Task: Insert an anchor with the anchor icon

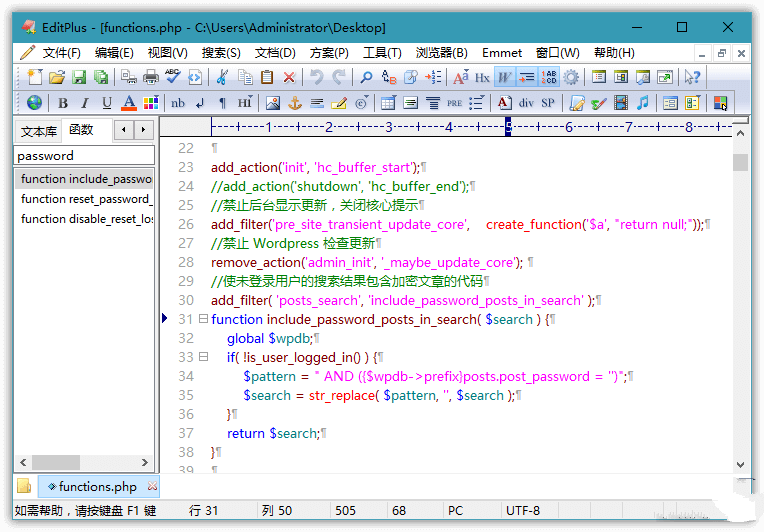Action: (295, 103)
